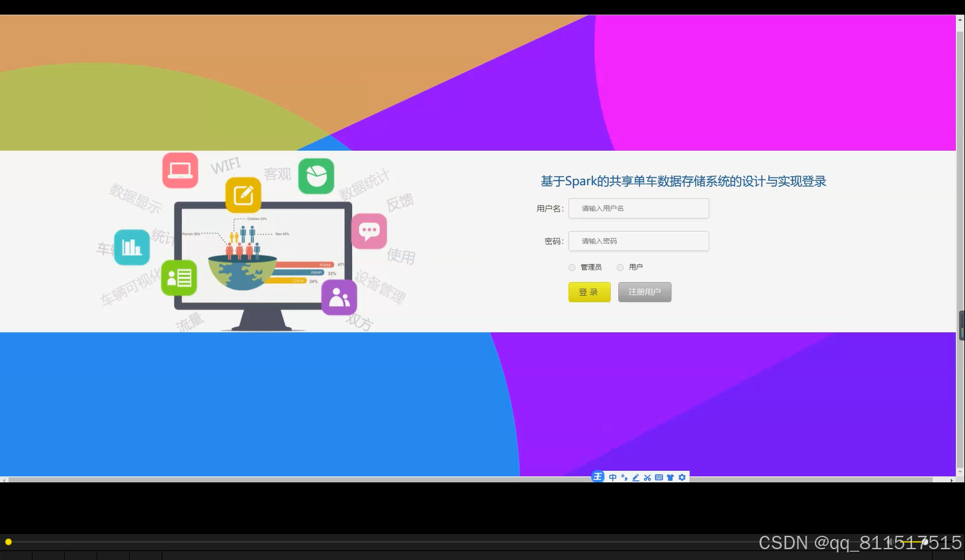Click the yellow video progress handle

(x=8, y=542)
